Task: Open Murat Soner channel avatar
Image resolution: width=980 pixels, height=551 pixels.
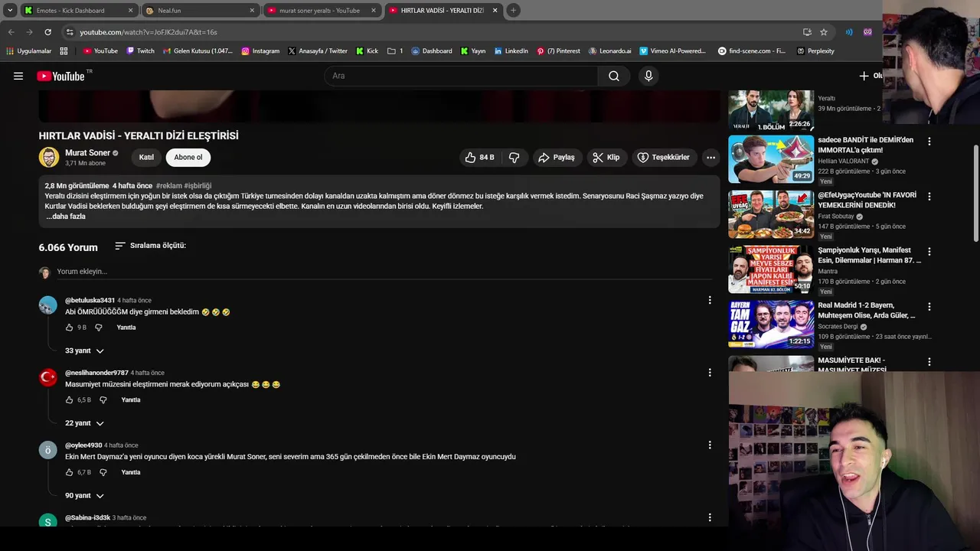Action: [x=49, y=157]
